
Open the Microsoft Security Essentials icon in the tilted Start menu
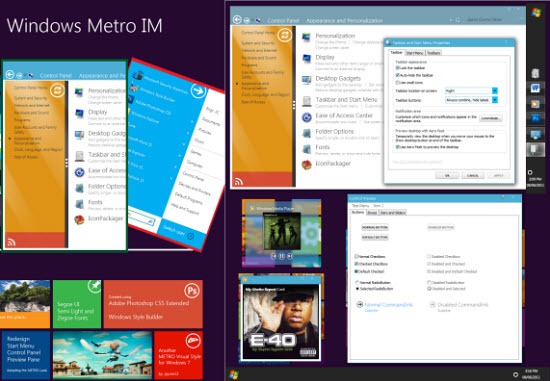[x=138, y=75]
